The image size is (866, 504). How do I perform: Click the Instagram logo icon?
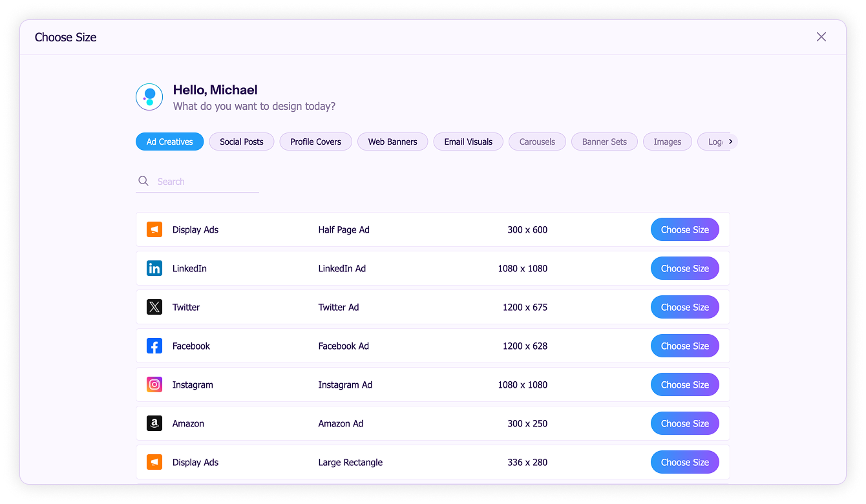[x=154, y=384]
